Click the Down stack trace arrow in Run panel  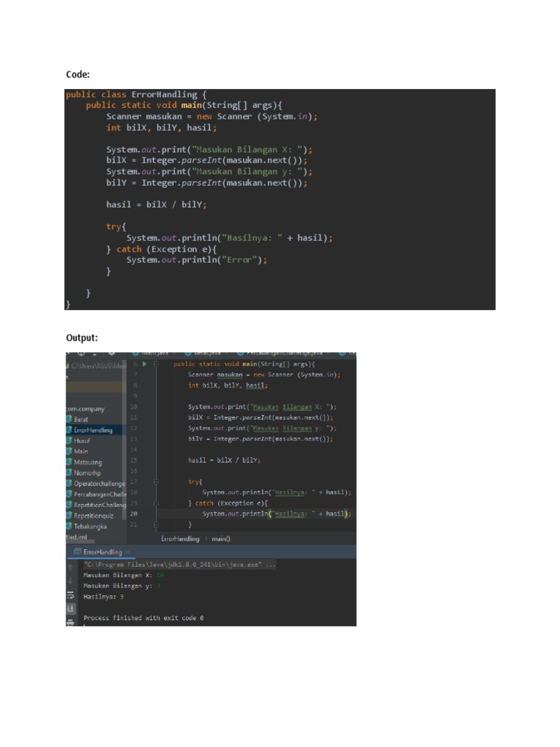[71, 581]
